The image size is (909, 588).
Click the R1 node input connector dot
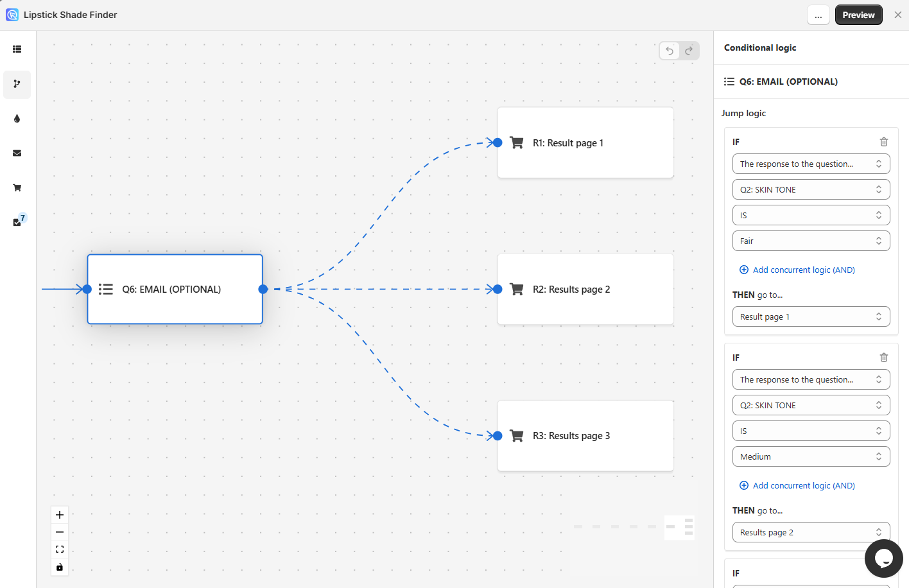click(498, 143)
